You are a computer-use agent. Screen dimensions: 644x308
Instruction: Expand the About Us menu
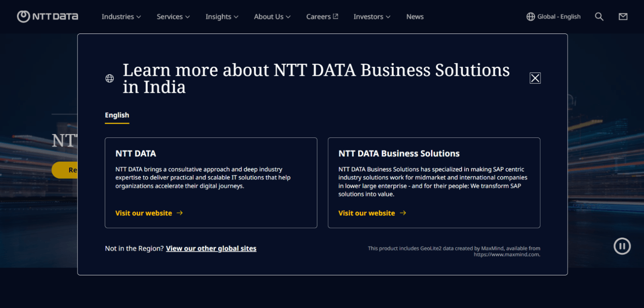coord(272,17)
